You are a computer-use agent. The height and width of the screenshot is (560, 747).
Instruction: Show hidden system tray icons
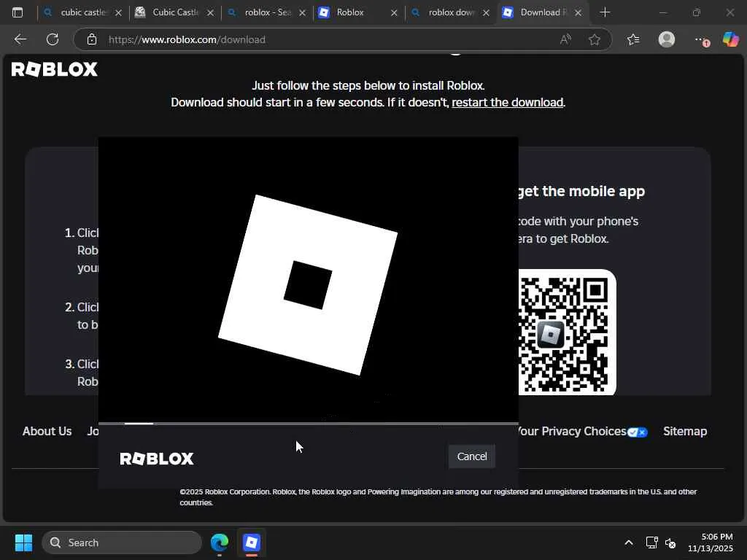[629, 542]
